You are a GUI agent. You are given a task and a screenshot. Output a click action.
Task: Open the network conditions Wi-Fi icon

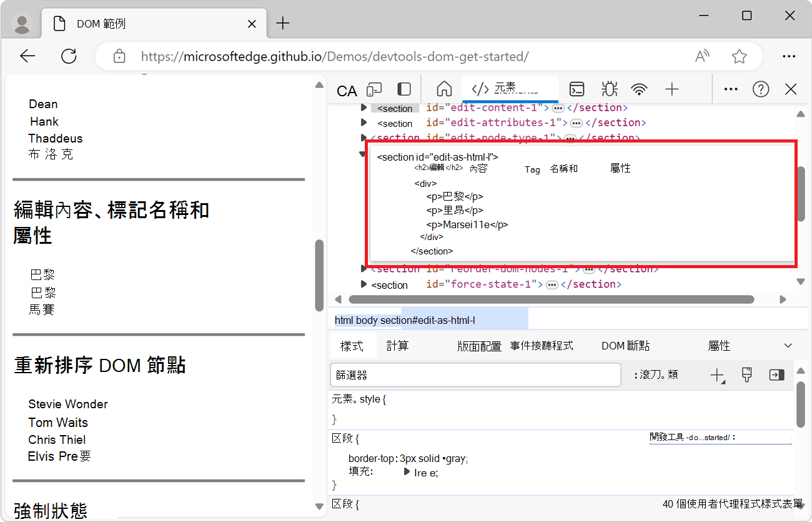click(639, 89)
